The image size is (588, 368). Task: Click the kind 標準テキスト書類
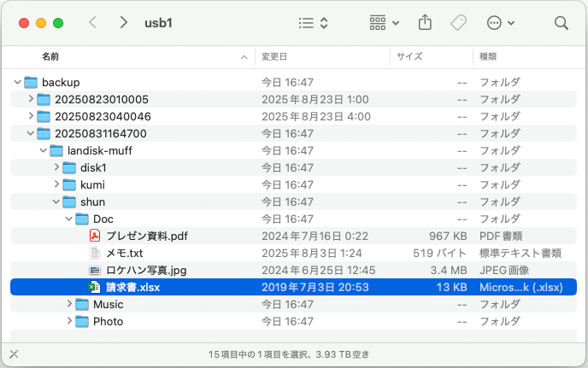click(520, 254)
